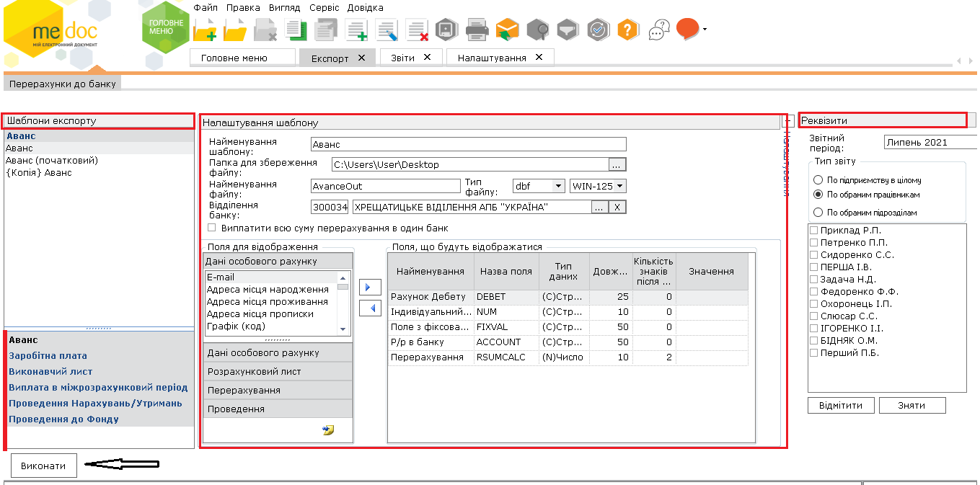Viewport: 980px width, 485px height.
Task: Click the print icon in toolbar
Action: (477, 30)
